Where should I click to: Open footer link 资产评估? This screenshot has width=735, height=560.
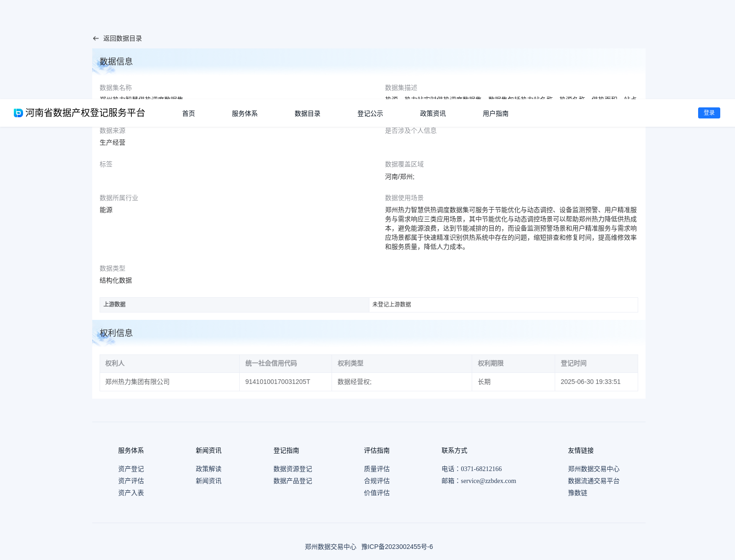click(x=131, y=481)
